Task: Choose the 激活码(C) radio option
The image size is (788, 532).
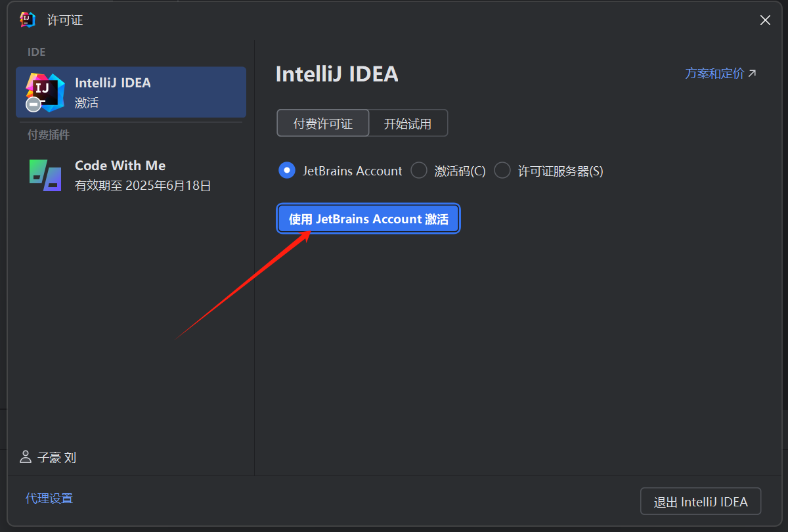Action: click(418, 171)
